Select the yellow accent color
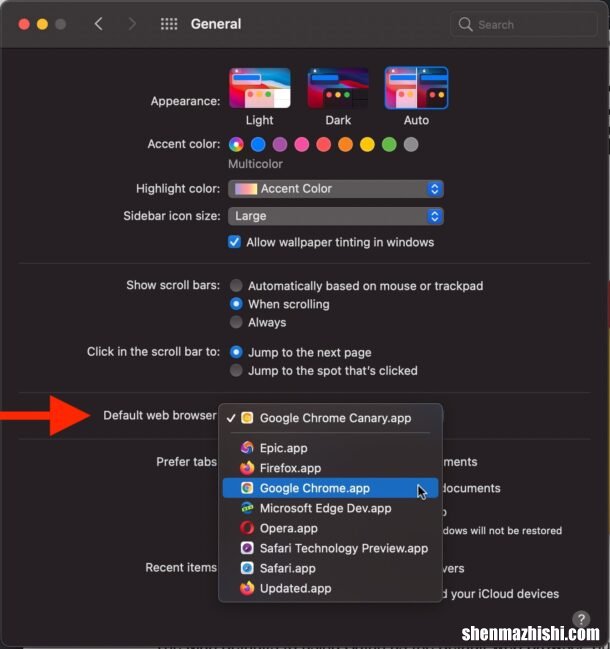 coord(367,144)
